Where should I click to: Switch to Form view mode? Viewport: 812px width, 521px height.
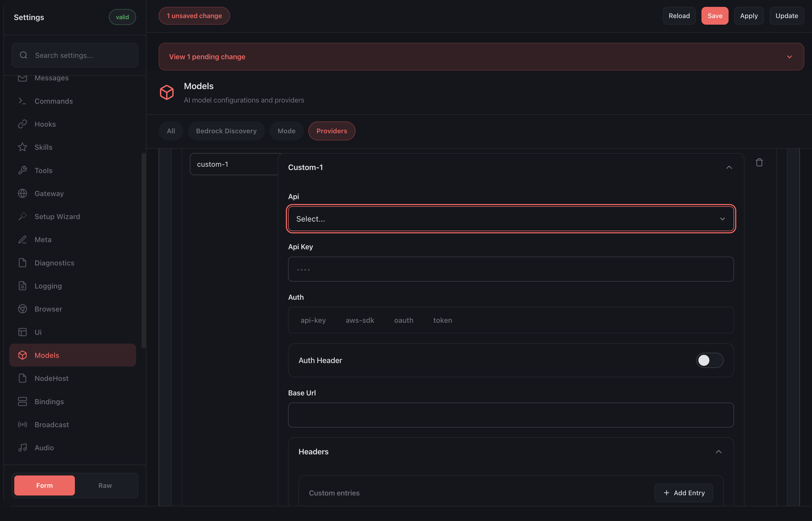coord(44,485)
